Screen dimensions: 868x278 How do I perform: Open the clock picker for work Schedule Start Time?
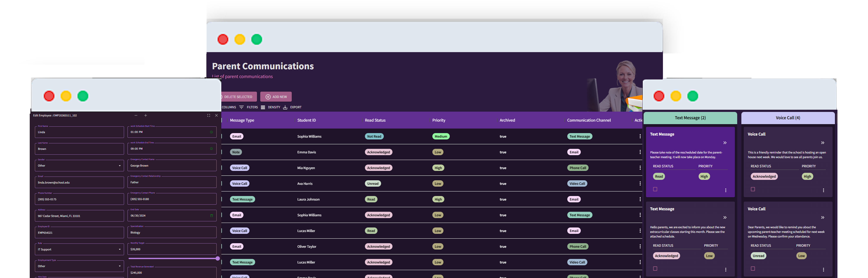tap(211, 132)
